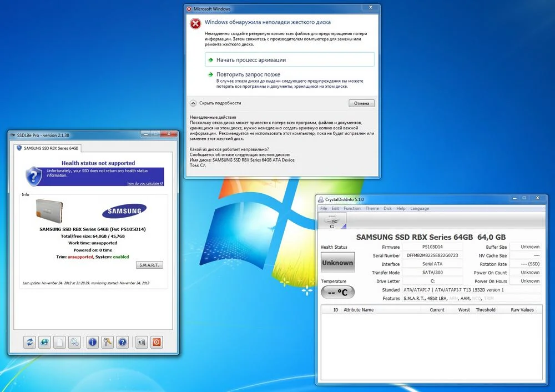Click the 'SAMSUNG SSD RBX Series 64GB 64,0 GB' heading
Screen dimensions: 555x392
(x=431, y=237)
